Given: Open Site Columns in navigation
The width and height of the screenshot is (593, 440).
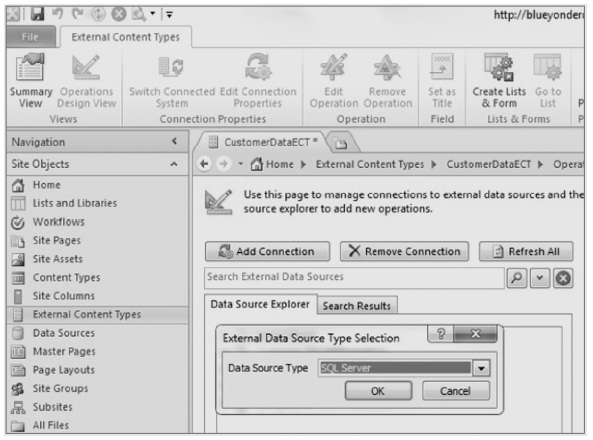Looking at the screenshot, I should (98, 296).
